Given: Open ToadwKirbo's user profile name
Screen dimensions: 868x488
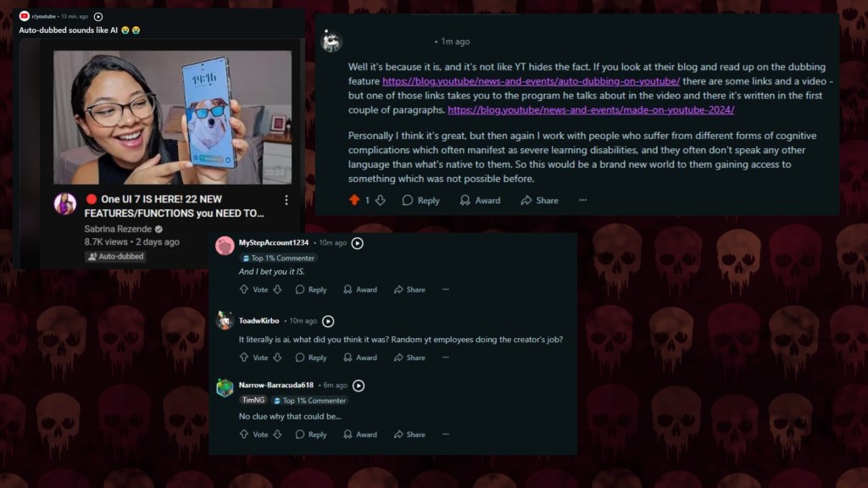Looking at the screenshot, I should [259, 321].
